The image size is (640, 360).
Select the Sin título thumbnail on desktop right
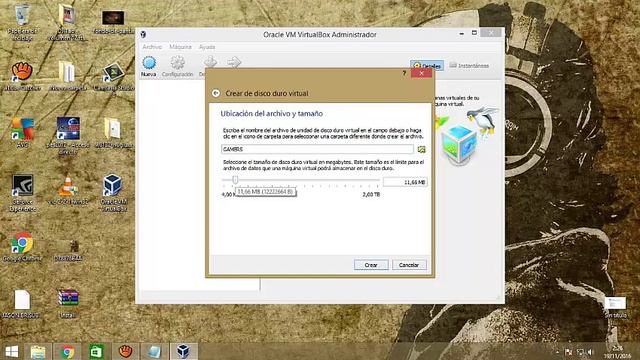click(616, 307)
